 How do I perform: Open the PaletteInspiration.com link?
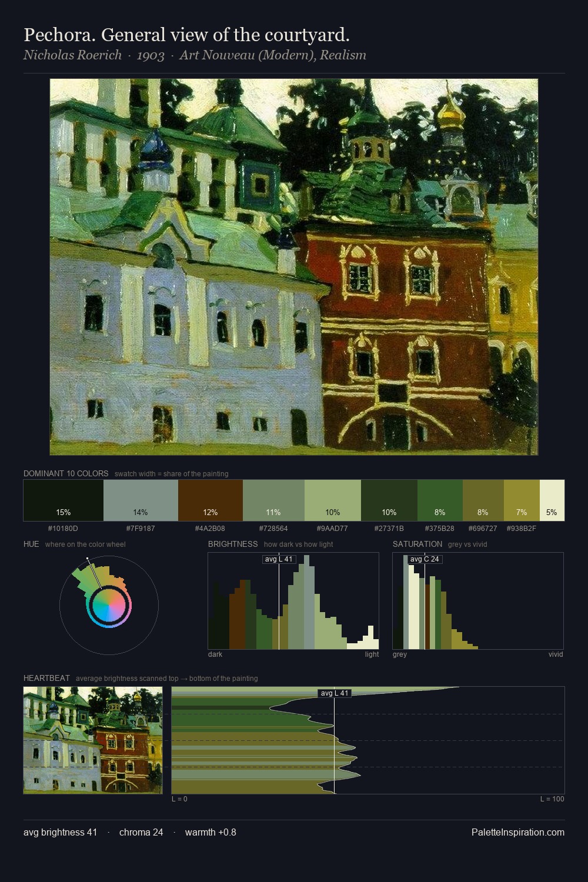(518, 832)
